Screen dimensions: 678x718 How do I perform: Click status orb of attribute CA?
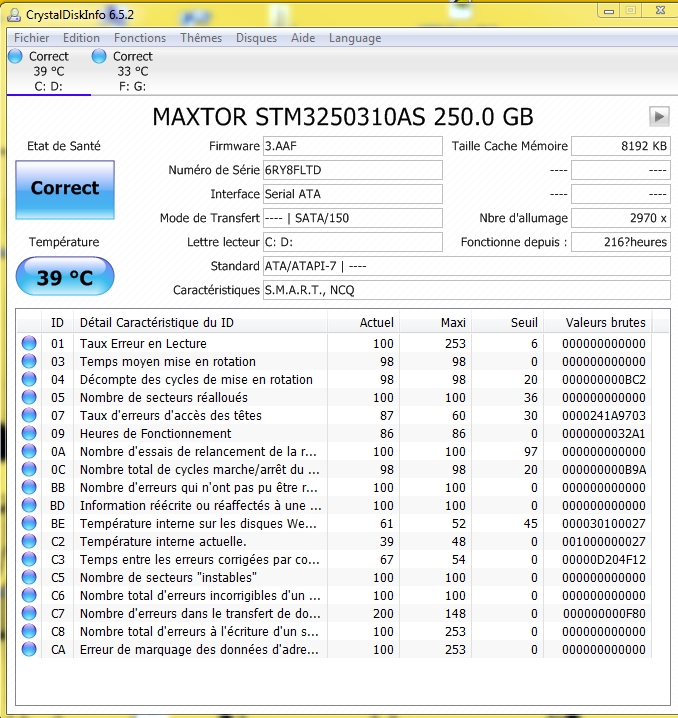click(x=29, y=649)
